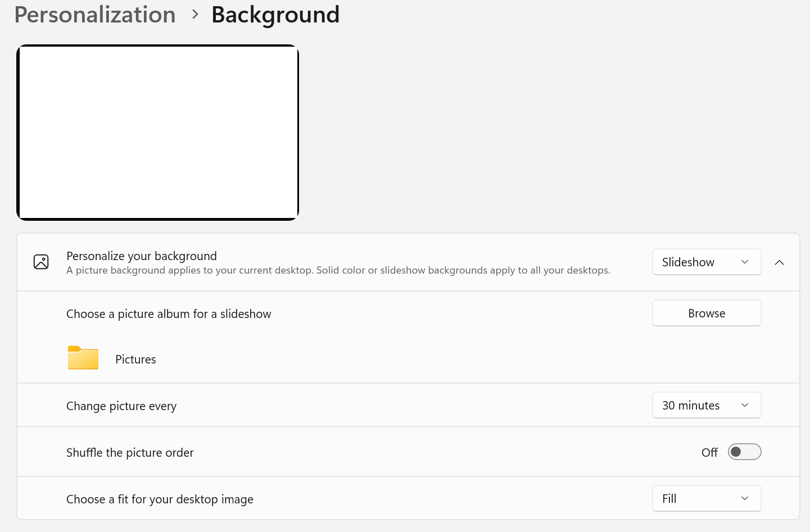Click the Background page title
The image size is (810, 532).
click(275, 15)
